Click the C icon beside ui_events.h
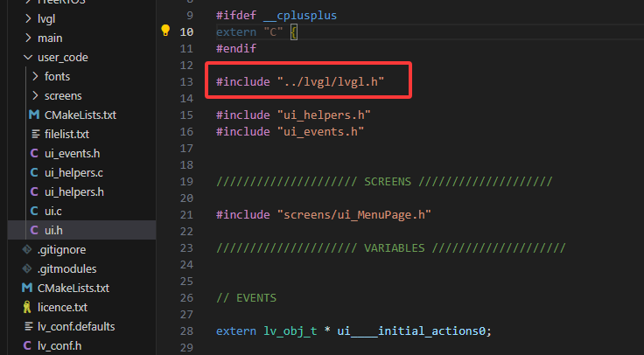This screenshot has height=355, width=644. coord(34,153)
